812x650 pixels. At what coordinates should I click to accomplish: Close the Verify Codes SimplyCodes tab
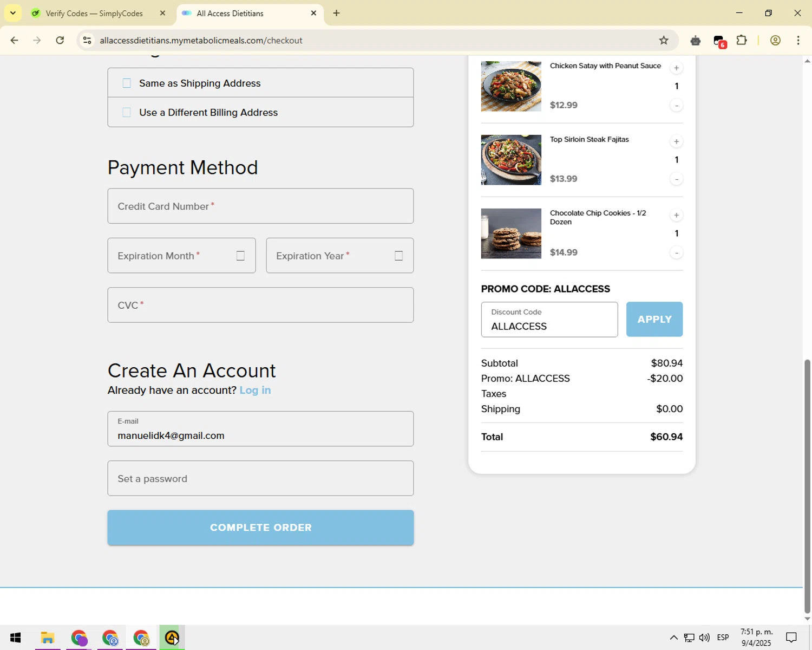162,13
